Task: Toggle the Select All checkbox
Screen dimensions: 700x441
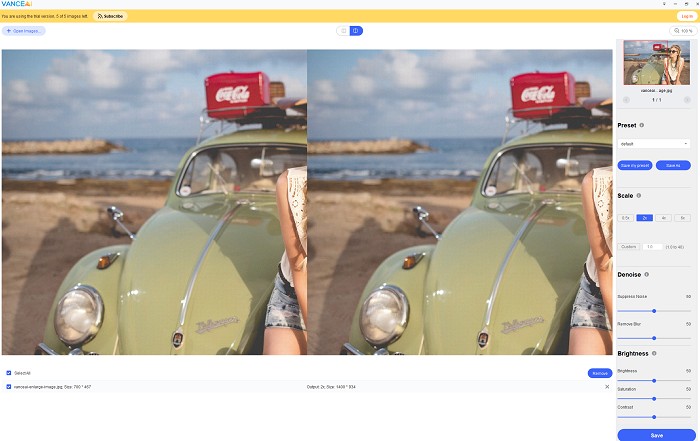Action: [x=9, y=373]
